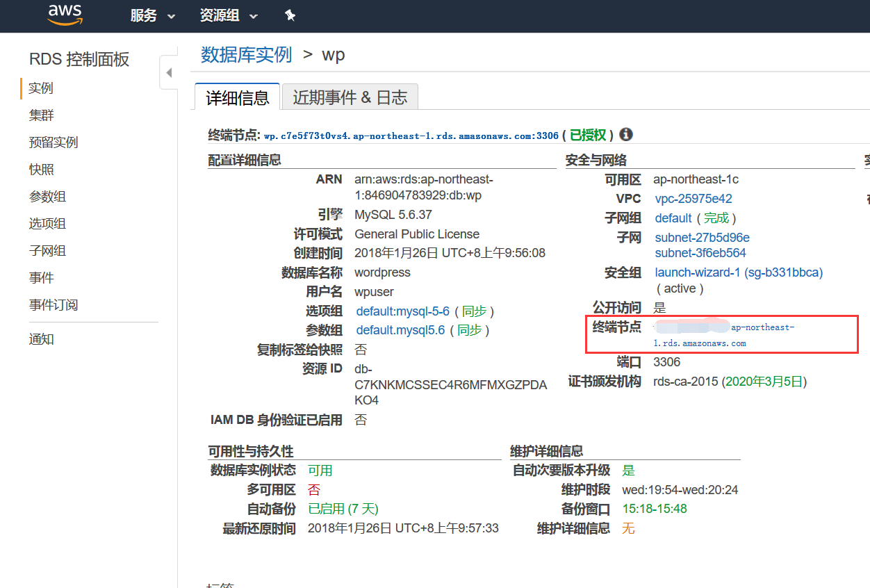Open the 资源组 dropdown menu
Image resolution: width=870 pixels, height=588 pixels.
229,15
